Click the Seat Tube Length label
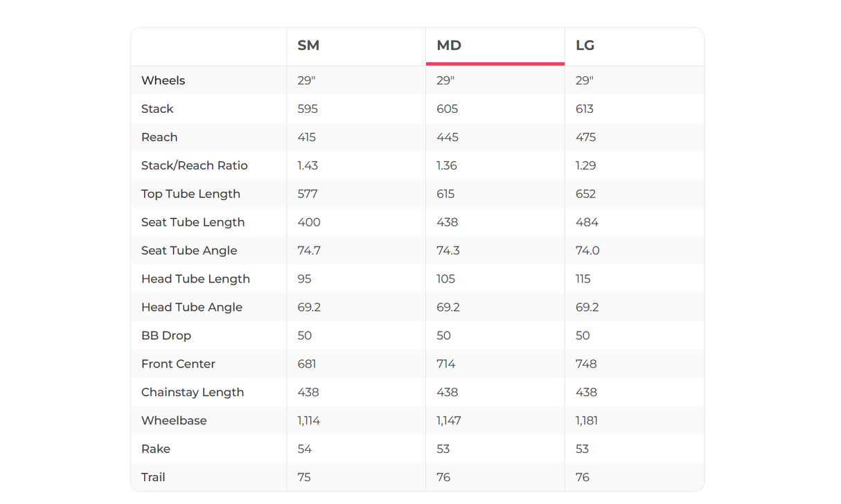 coord(193,222)
